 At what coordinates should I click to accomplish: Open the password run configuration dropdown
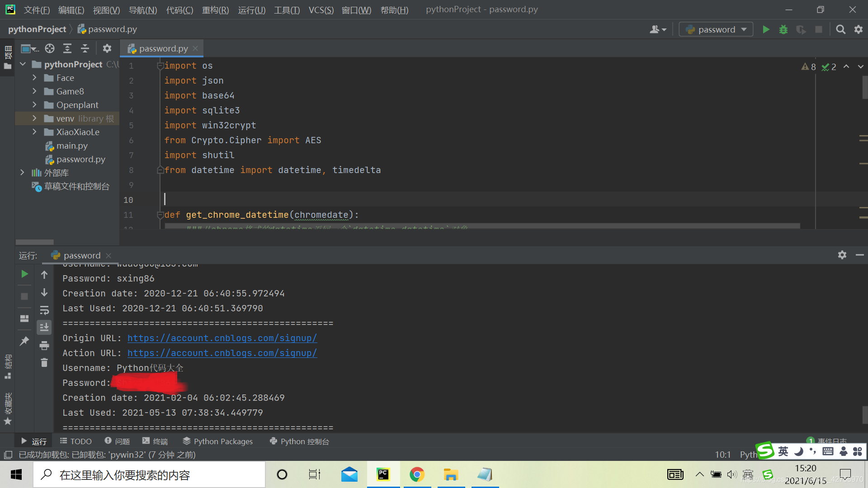click(716, 30)
